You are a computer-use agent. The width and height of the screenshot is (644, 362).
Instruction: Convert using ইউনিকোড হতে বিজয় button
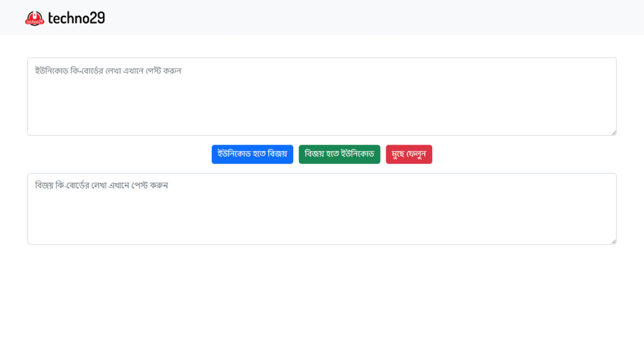click(x=253, y=155)
